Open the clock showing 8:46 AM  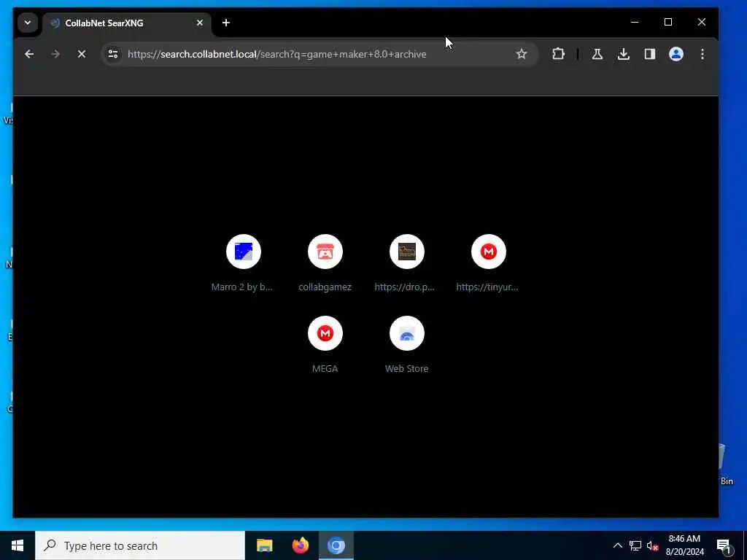(x=684, y=545)
